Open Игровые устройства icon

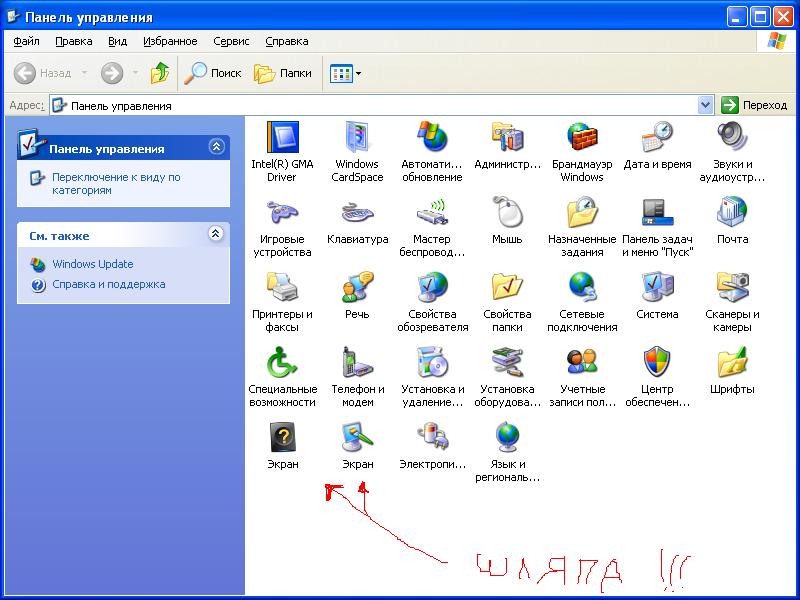click(282, 213)
